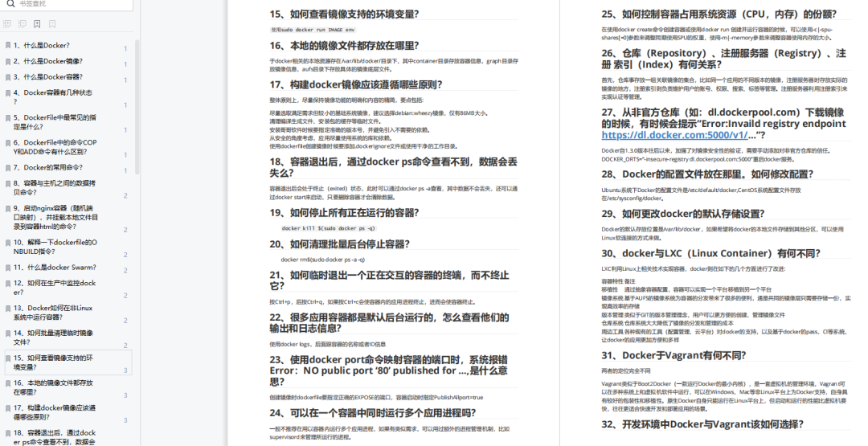Open bookmark 12、如何在生产中监控docker?
This screenshot has height=446, width=868.
coord(55,287)
